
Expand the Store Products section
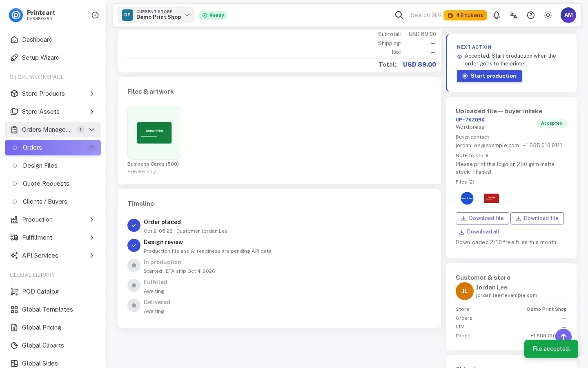point(53,94)
